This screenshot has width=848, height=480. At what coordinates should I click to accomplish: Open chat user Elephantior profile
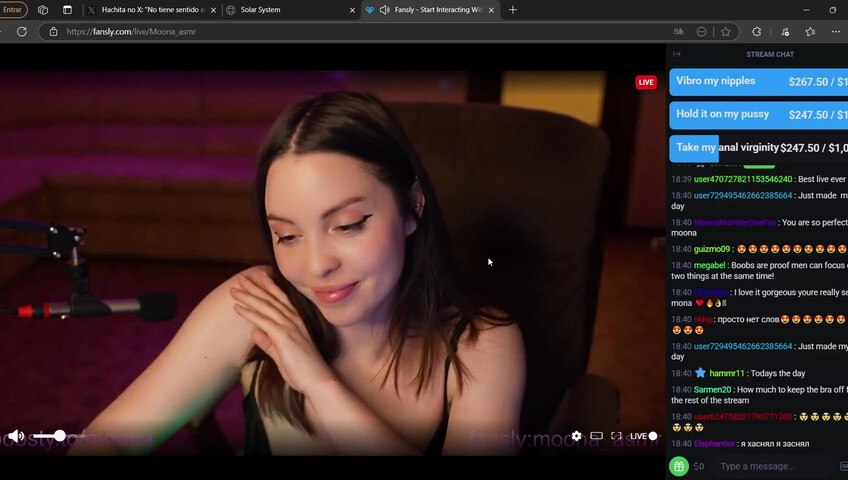714,444
